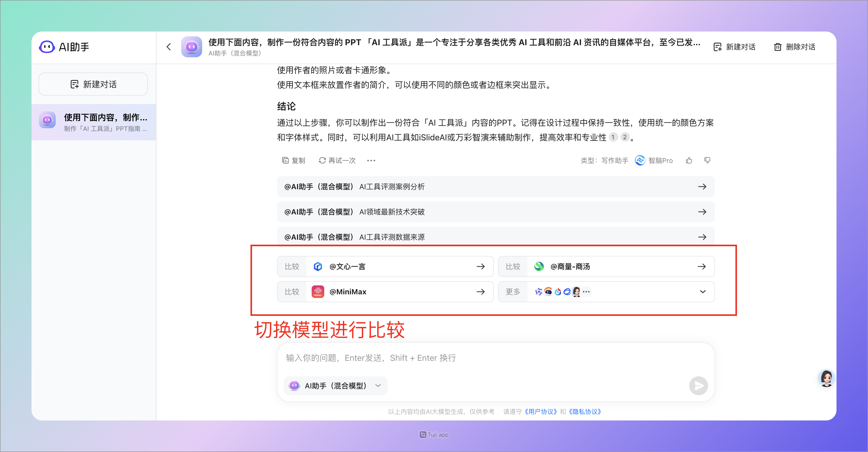Click the arrow on AI工具评测案例分析 row
This screenshot has height=452, width=868.
point(702,187)
